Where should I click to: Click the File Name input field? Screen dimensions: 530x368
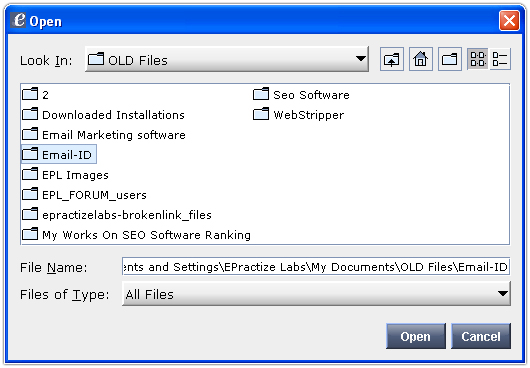point(316,267)
